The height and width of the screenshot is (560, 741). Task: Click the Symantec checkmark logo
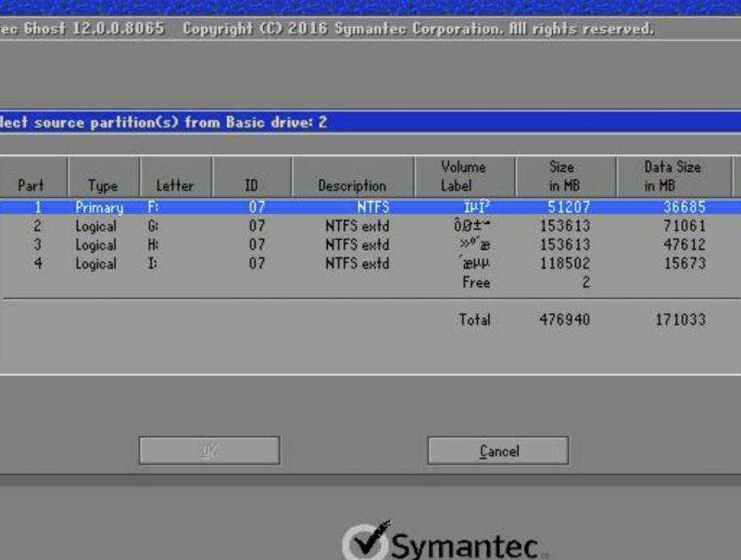pos(368,541)
